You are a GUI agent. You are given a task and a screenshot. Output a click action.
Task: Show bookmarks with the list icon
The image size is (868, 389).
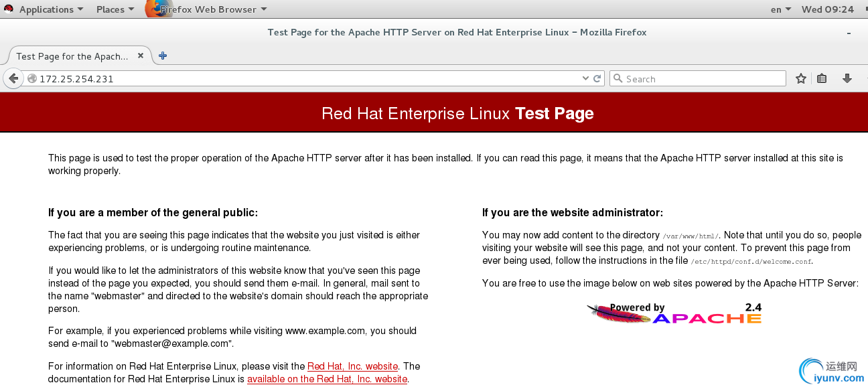[822, 79]
